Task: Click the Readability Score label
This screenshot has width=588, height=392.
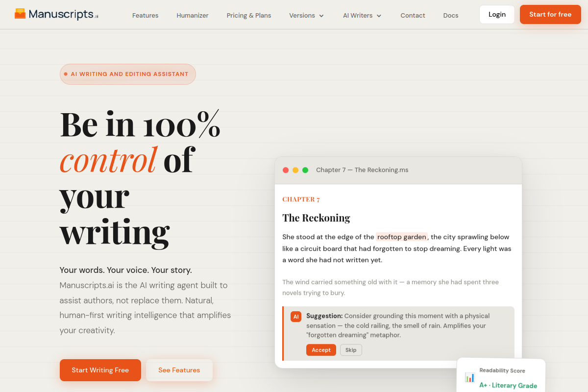Action: point(502,370)
